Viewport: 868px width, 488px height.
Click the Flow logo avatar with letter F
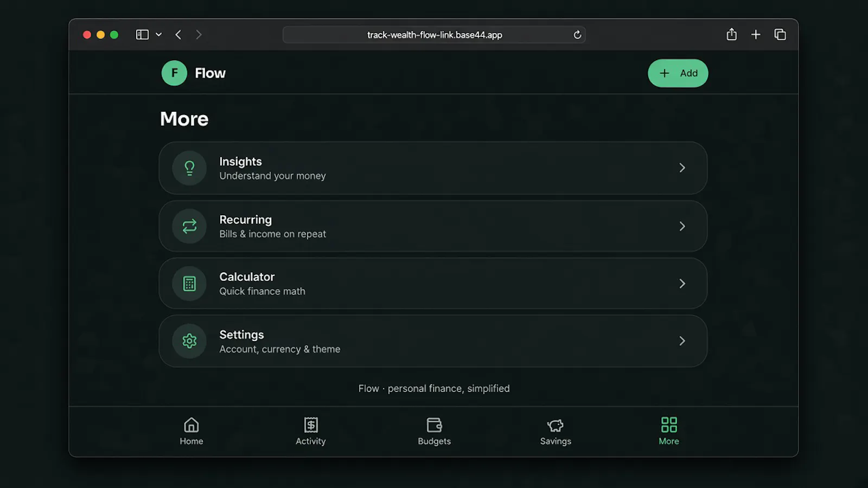point(174,73)
